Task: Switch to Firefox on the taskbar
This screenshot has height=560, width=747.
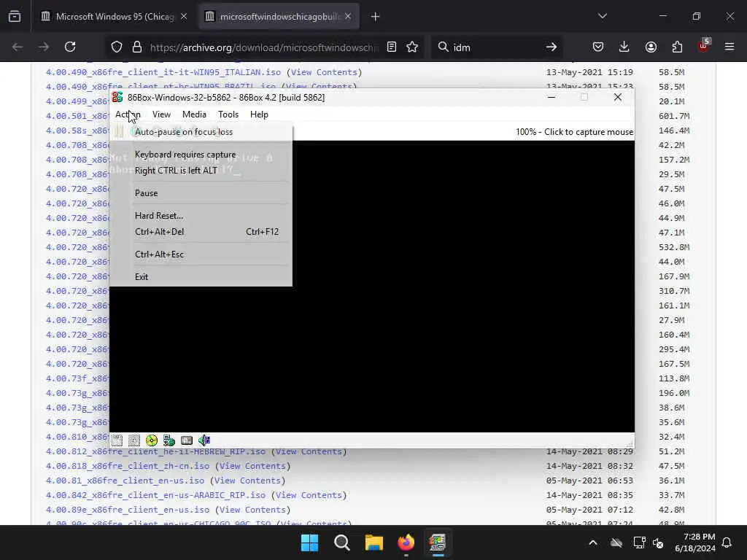Action: pos(406,542)
